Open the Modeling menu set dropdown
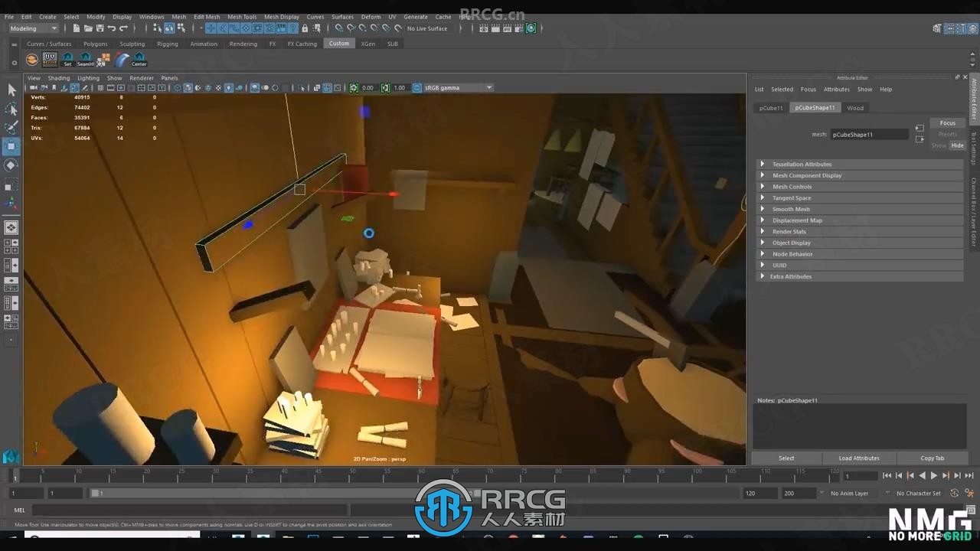Screen dimensions: 980x551 33,28
